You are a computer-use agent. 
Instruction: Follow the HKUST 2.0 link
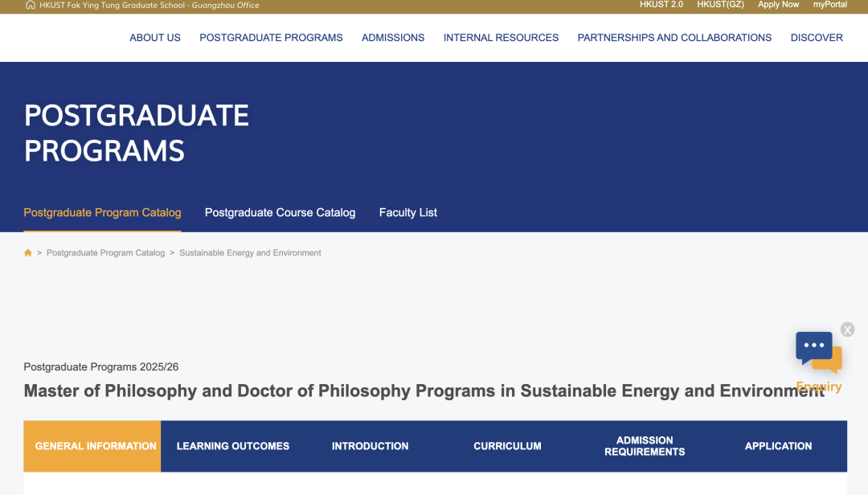[661, 5]
